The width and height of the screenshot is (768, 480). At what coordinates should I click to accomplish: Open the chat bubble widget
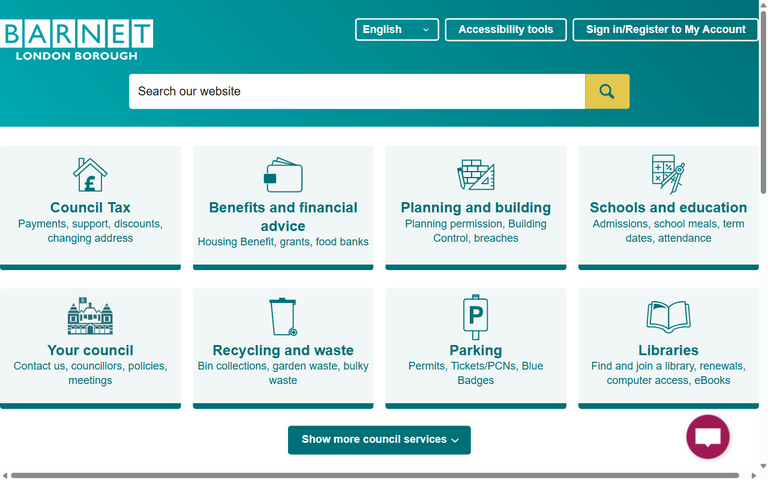click(x=708, y=437)
